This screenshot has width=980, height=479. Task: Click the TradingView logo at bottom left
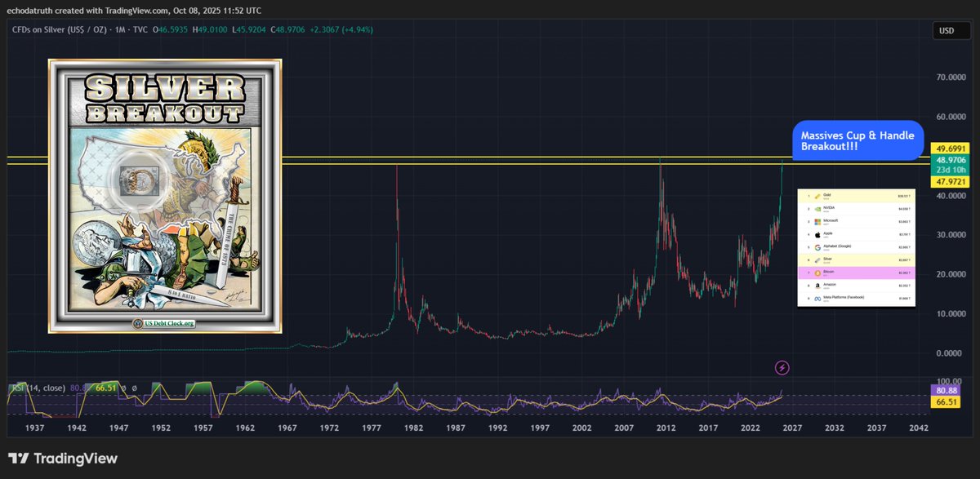(63, 459)
